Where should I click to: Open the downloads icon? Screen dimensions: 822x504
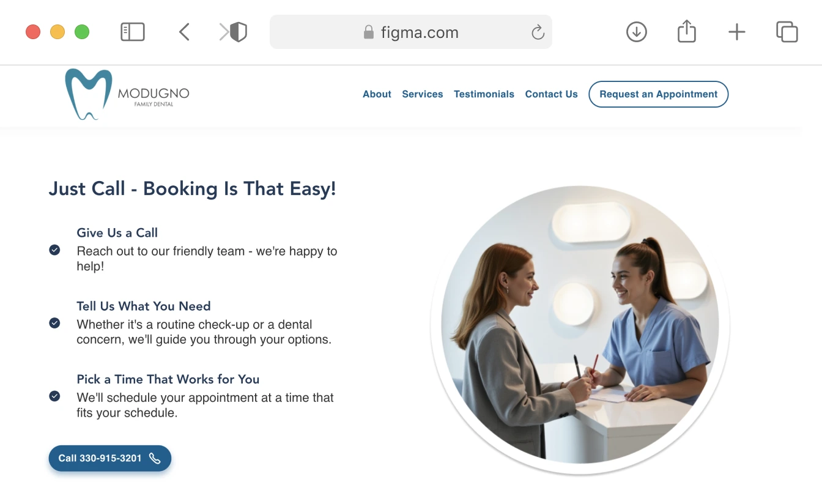pos(637,32)
